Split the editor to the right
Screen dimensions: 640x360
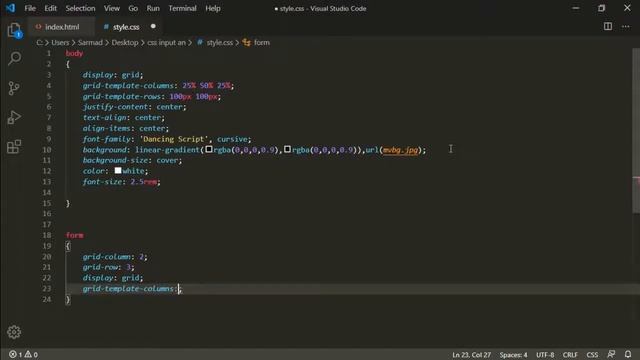click(x=608, y=27)
